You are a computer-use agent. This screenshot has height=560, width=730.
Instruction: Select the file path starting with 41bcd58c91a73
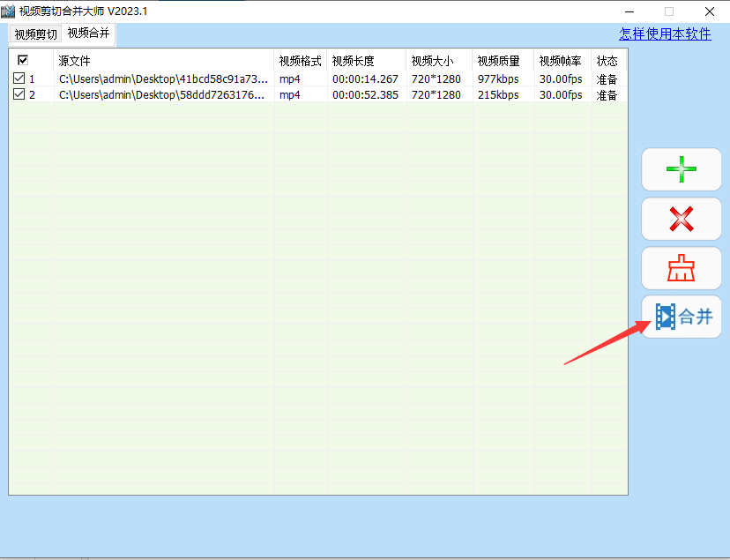click(x=163, y=78)
